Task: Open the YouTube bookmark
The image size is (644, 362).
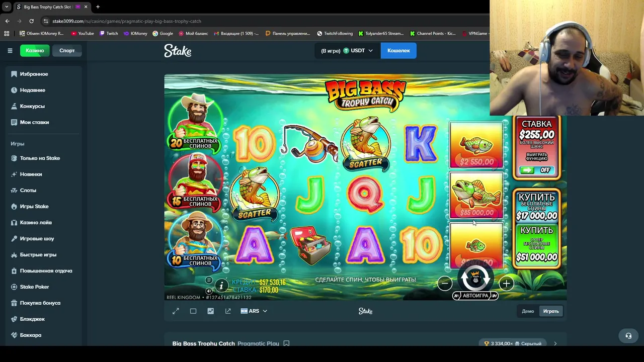Action: coord(83,34)
